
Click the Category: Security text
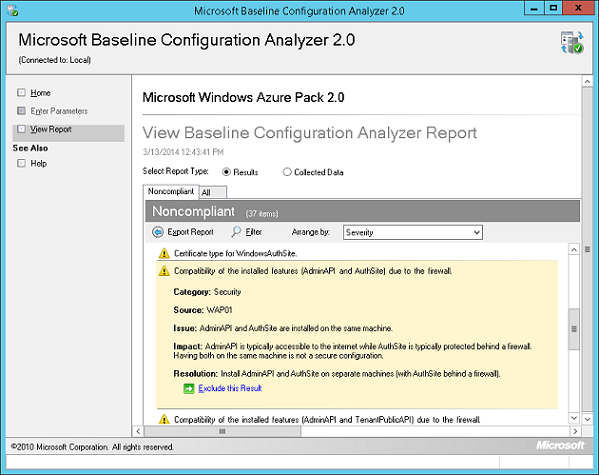click(207, 292)
